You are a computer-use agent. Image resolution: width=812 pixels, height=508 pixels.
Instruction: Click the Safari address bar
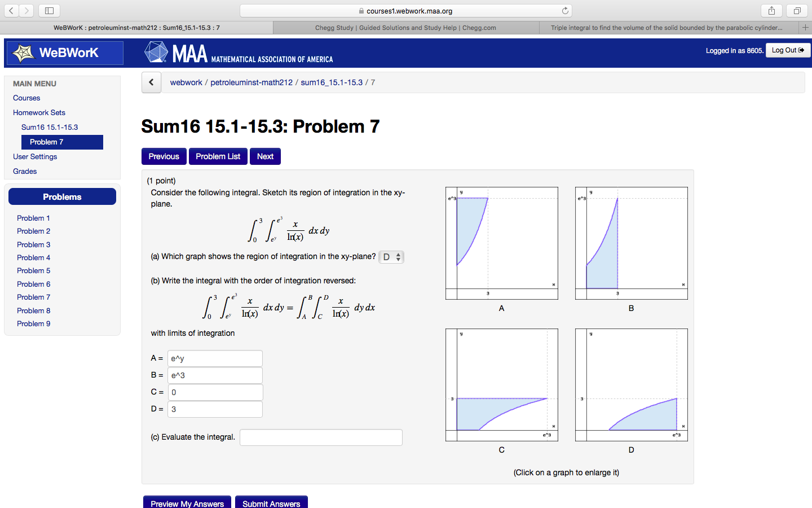click(x=406, y=11)
